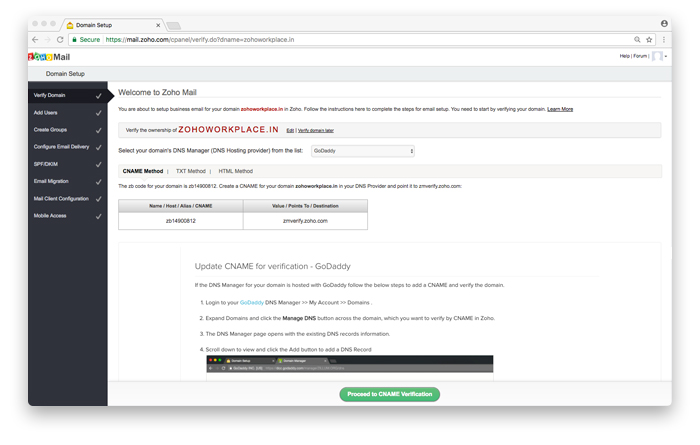Image resolution: width=700 pixels, height=445 pixels.
Task: Click checkmark next to Mobile Access
Action: pos(99,216)
